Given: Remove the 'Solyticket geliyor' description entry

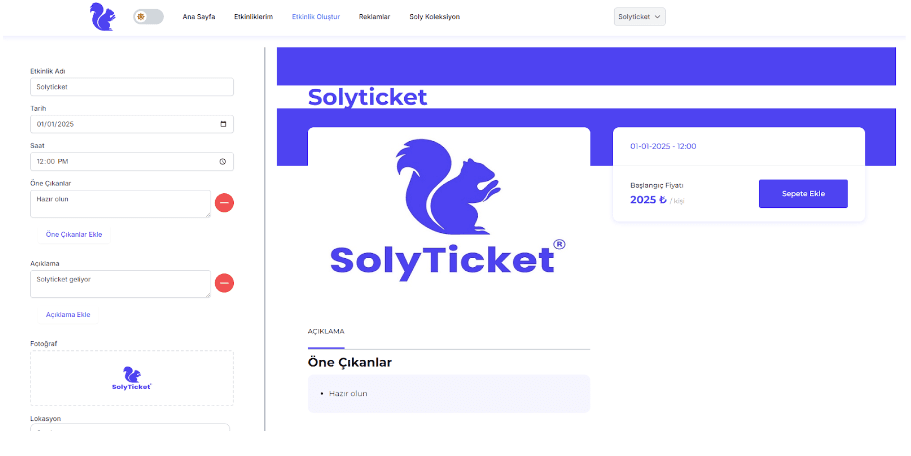Looking at the screenshot, I should point(224,283).
